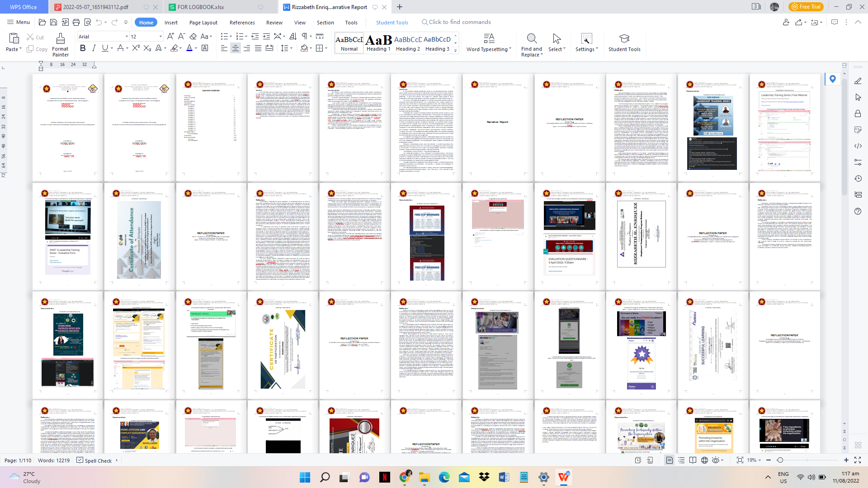Click the clear formatting eraser icon
This screenshot has height=488, width=868.
pos(193,36)
